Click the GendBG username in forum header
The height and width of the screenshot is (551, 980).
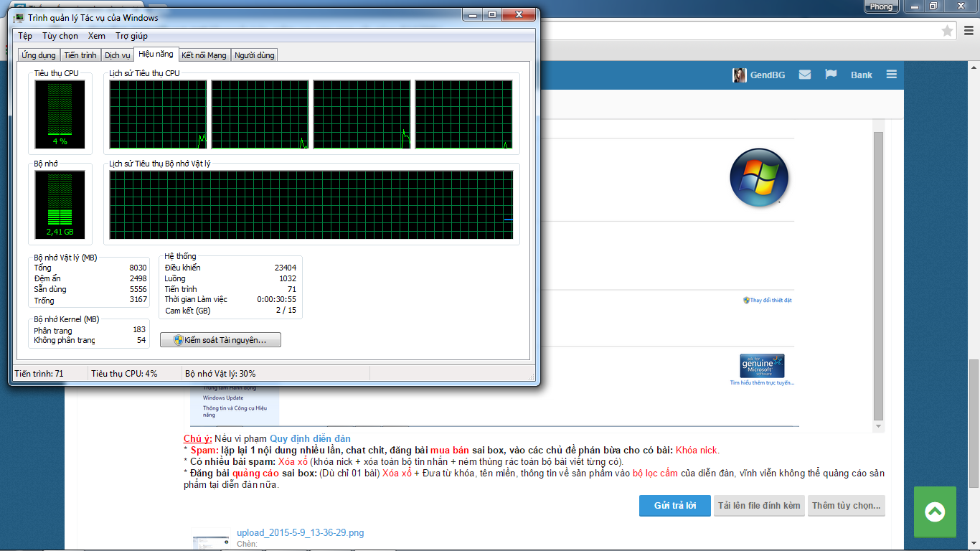coord(768,75)
